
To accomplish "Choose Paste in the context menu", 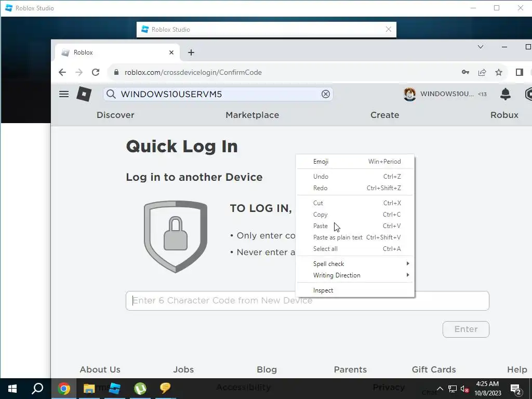I will point(355,226).
